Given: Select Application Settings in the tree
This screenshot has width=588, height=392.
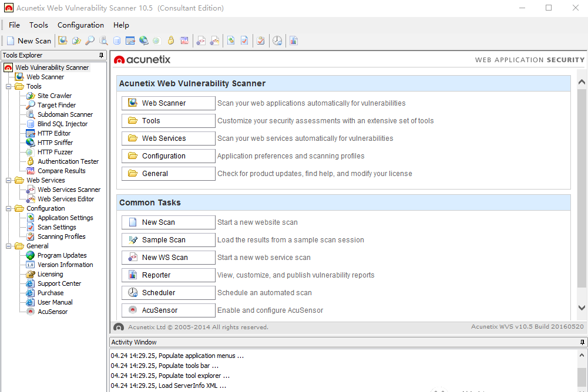Looking at the screenshot, I should pyautogui.click(x=65, y=218).
